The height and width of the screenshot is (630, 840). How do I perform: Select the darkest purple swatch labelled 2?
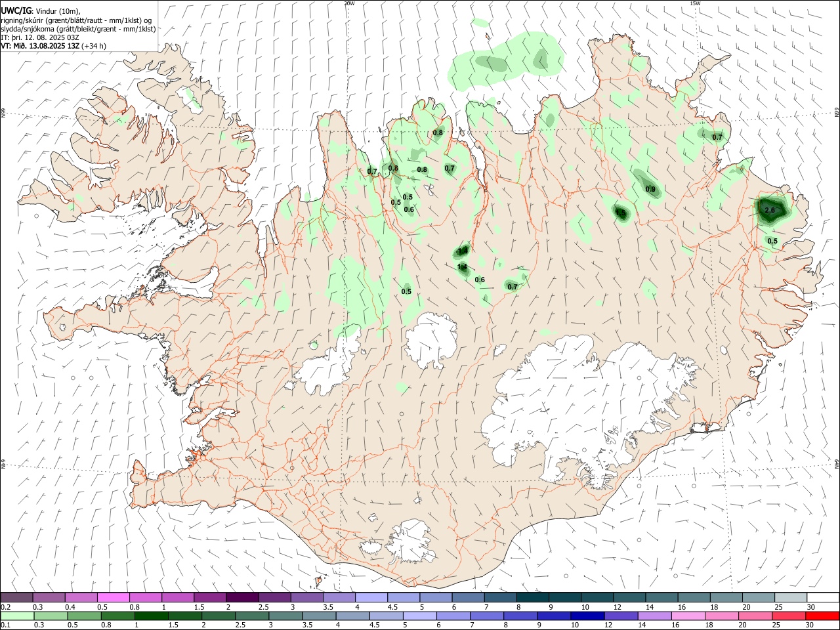click(x=242, y=597)
